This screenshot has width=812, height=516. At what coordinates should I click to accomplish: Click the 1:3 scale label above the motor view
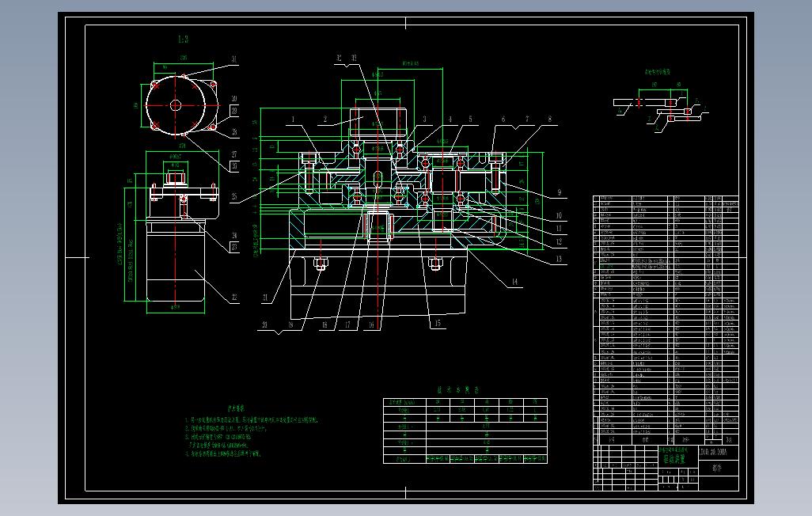[x=183, y=40]
